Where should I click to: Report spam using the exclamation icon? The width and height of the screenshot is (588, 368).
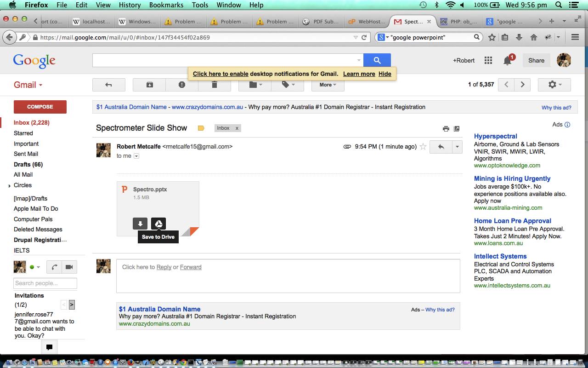[x=182, y=85]
